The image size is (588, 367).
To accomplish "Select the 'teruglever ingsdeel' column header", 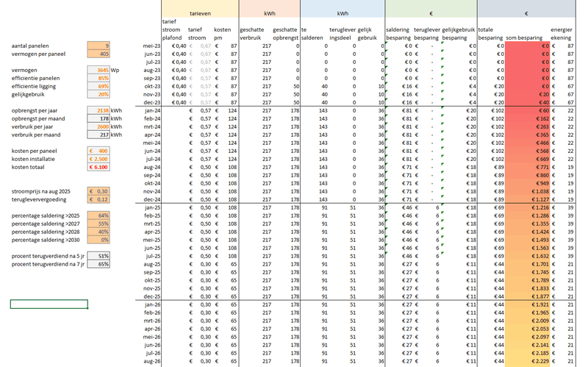I will point(343,34).
